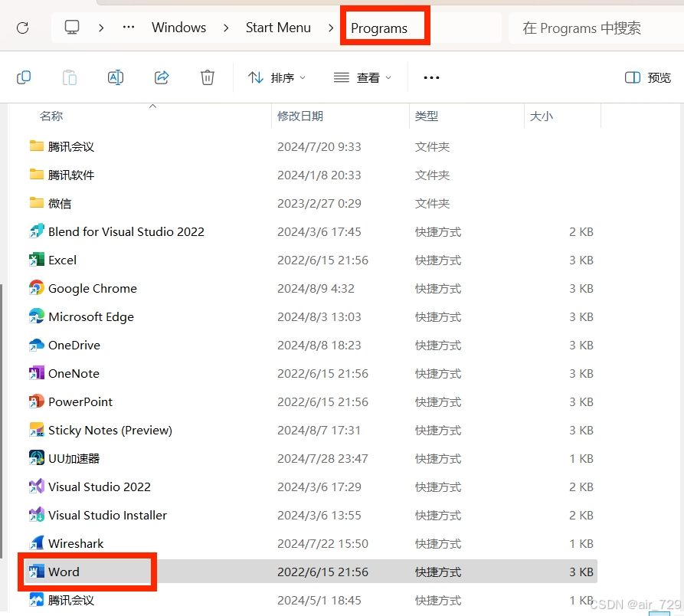The image size is (684, 616).
Task: Select the PowerPoint file name
Action: point(80,401)
